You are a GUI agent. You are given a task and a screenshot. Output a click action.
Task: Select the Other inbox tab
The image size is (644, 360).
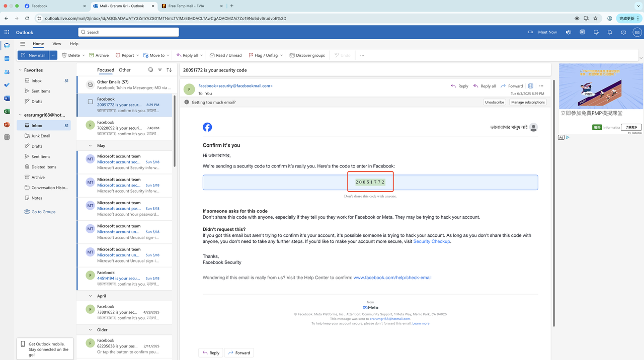pos(125,70)
